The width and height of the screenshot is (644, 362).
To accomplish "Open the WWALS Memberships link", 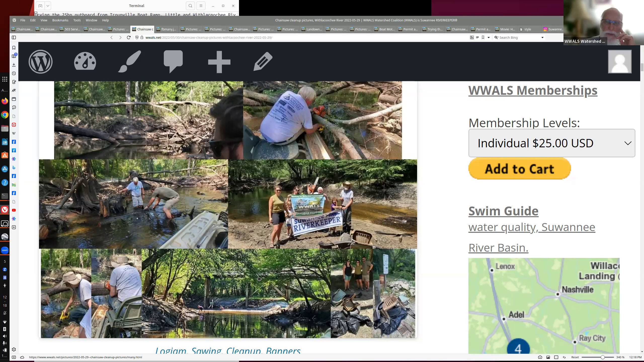I will point(533,90).
